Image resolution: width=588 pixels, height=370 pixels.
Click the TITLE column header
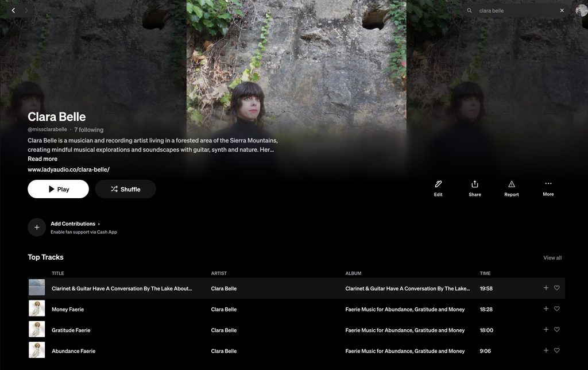pyautogui.click(x=58, y=273)
